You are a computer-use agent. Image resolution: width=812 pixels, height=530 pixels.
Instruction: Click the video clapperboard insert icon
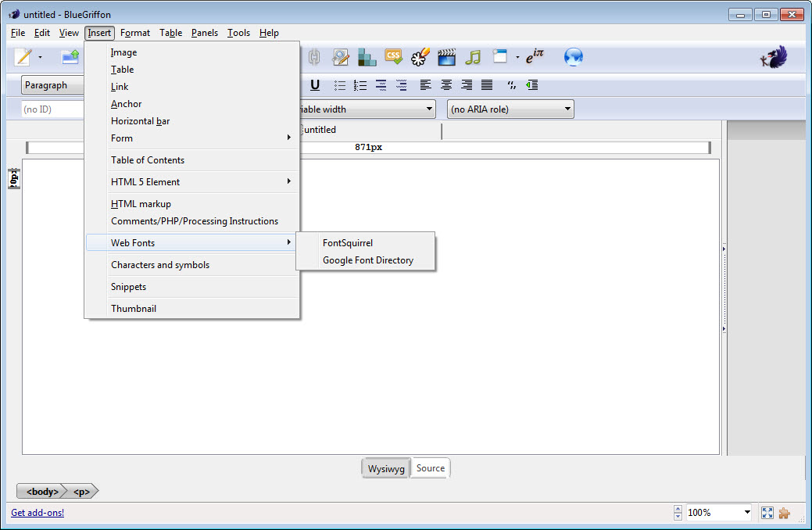[446, 57]
